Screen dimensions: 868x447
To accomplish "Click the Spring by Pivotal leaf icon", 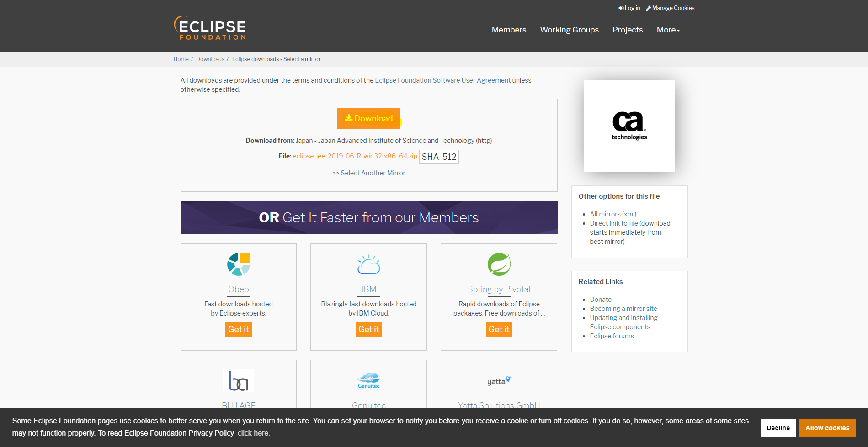I will click(x=499, y=264).
